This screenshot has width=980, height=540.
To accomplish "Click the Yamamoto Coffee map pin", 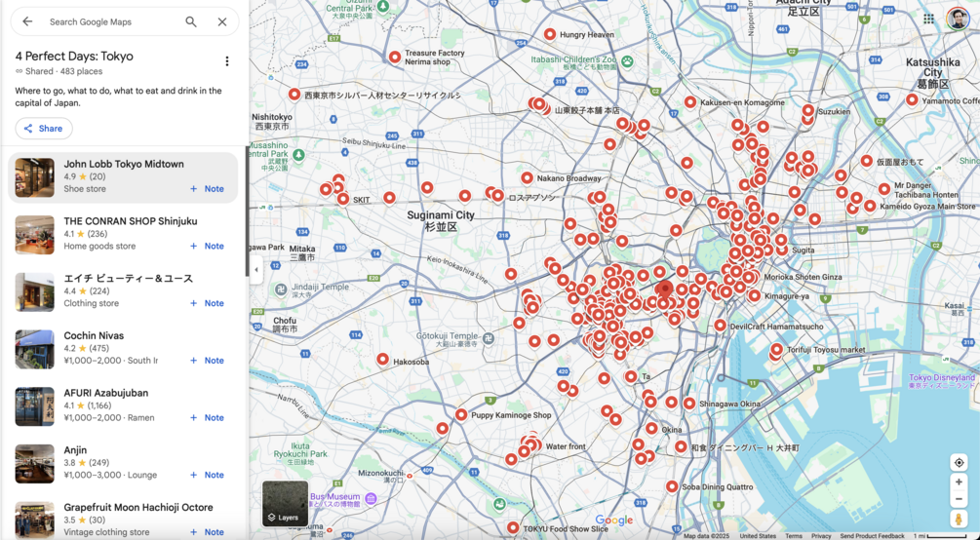I will (x=912, y=99).
